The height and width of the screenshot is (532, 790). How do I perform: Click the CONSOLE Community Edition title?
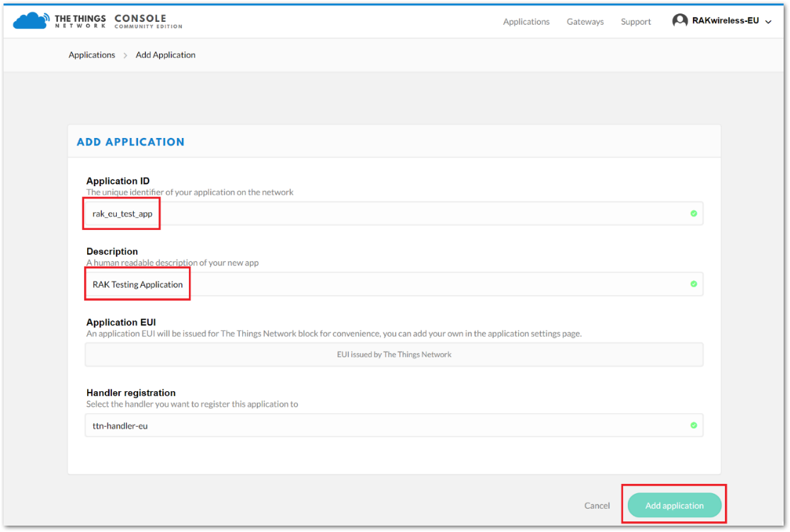(x=148, y=21)
